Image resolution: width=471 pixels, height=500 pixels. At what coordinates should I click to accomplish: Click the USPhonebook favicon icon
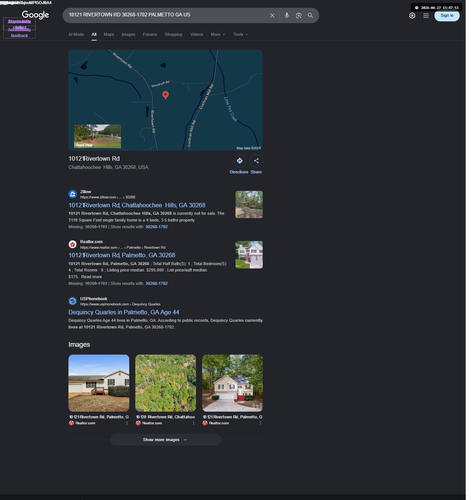[x=72, y=301]
